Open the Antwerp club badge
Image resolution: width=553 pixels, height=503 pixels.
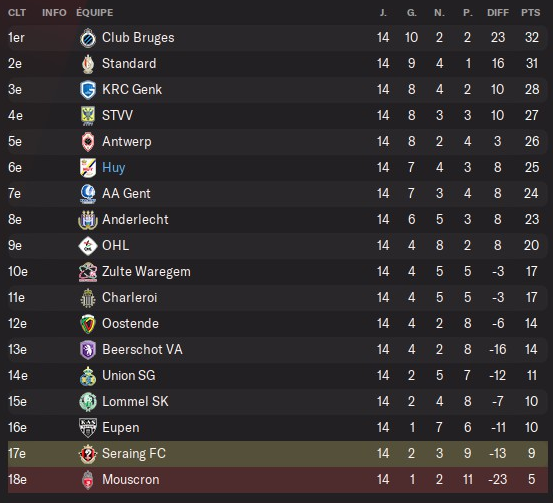(x=87, y=142)
